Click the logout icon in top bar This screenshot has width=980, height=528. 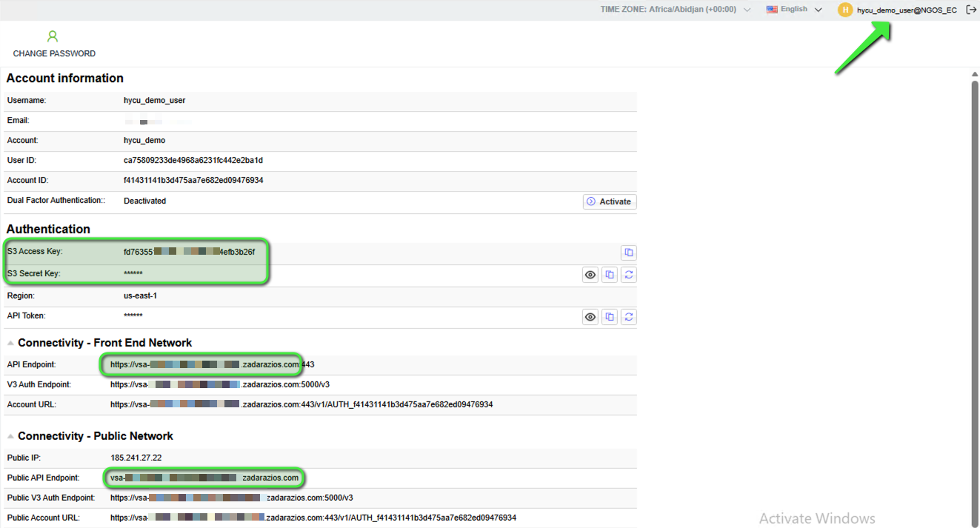pyautogui.click(x=971, y=10)
